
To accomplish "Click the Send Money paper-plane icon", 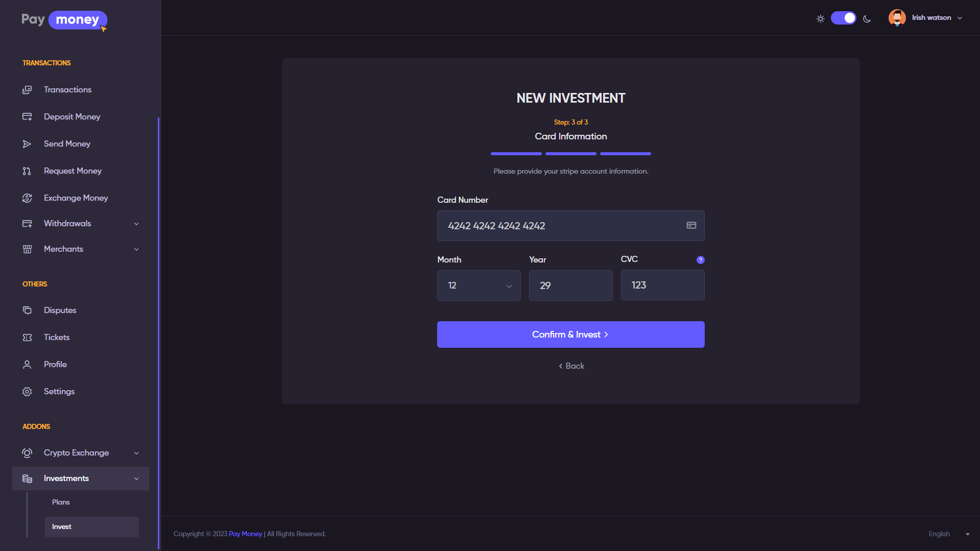I will [27, 144].
